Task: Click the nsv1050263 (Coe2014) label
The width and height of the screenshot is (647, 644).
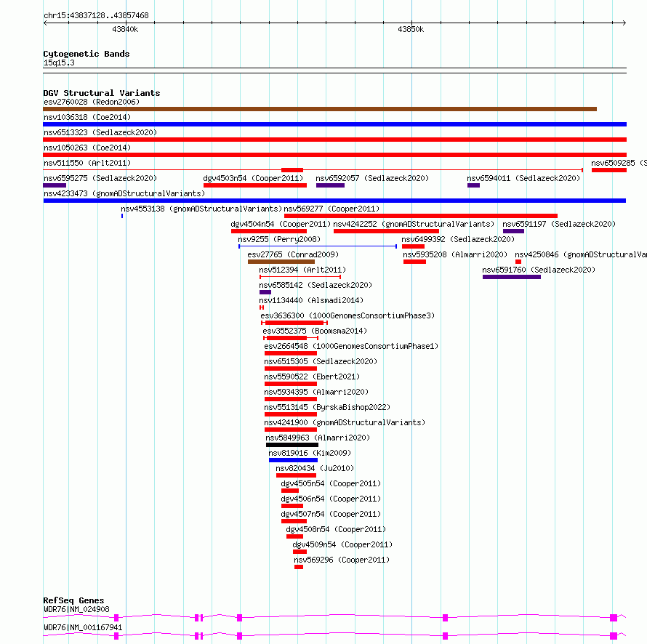Action: 87,148
